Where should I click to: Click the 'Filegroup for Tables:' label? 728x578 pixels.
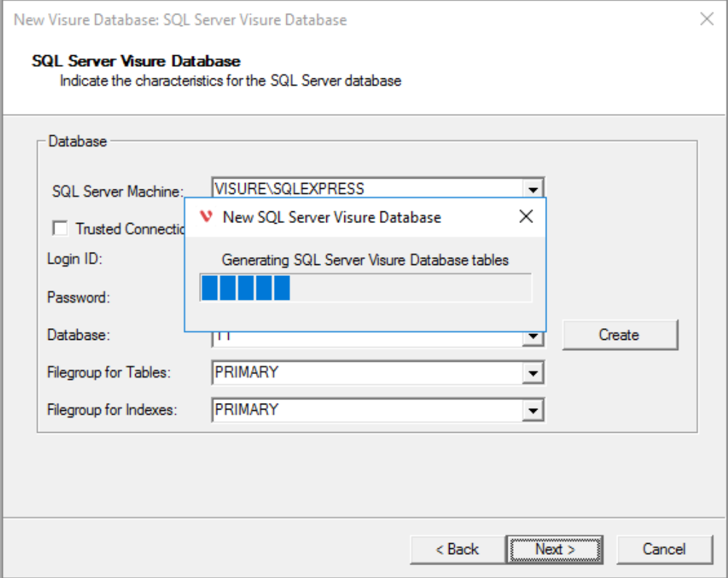coord(109,372)
